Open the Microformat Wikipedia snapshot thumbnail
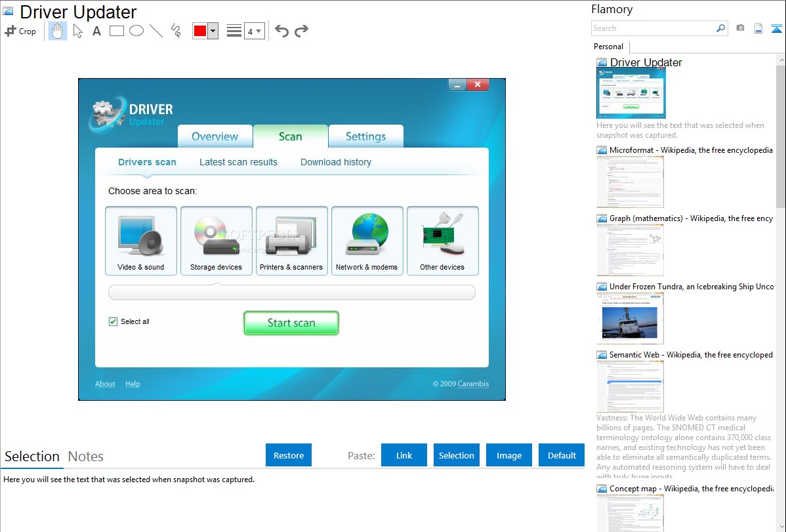 tap(630, 182)
